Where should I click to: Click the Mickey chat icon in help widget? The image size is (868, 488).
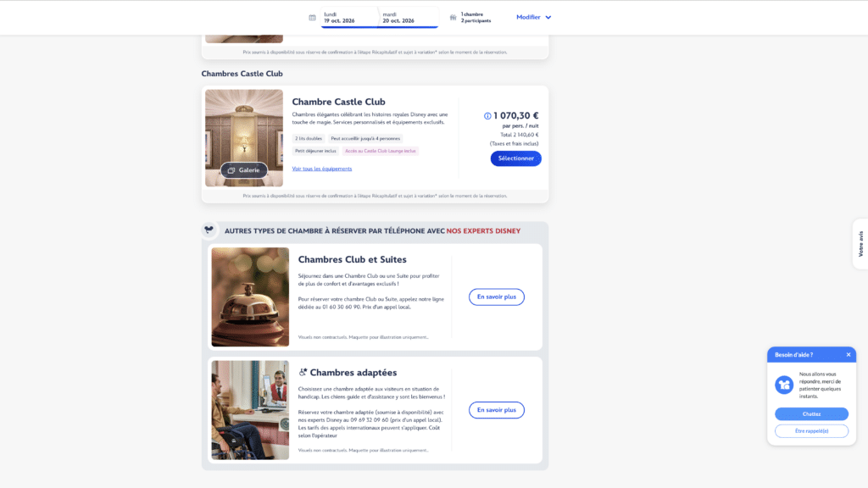coord(784,385)
